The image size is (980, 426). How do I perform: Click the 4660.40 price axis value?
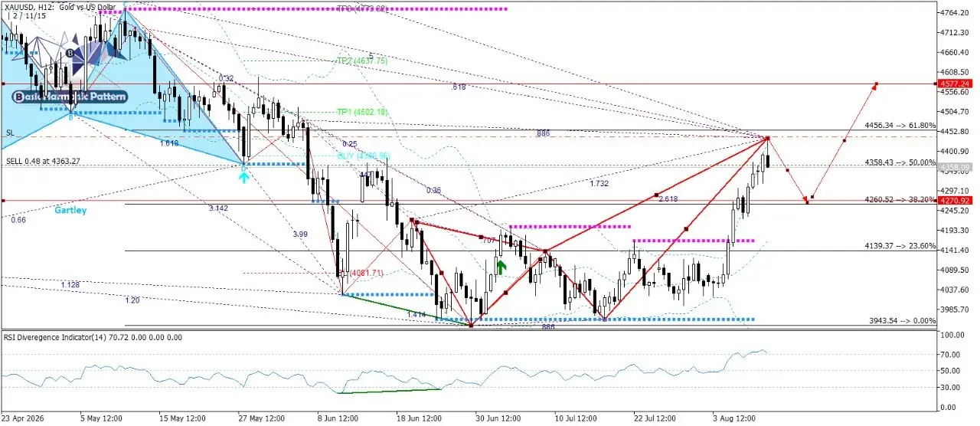pyautogui.click(x=953, y=52)
